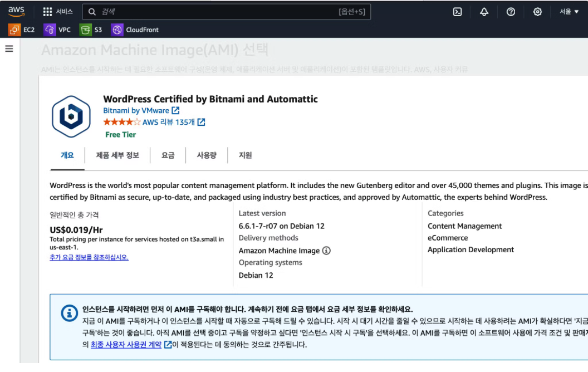Open the help question mark icon
This screenshot has width=588, height=372.
pyautogui.click(x=511, y=12)
